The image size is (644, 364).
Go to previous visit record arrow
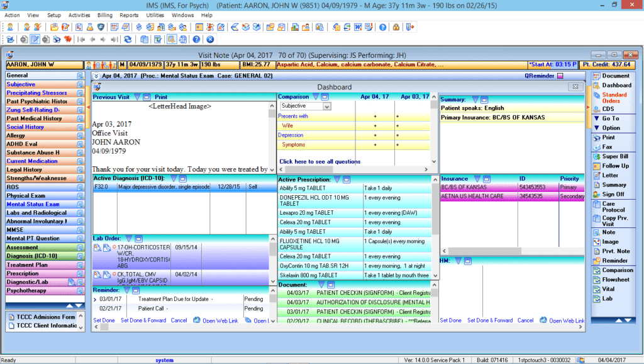pos(92,40)
